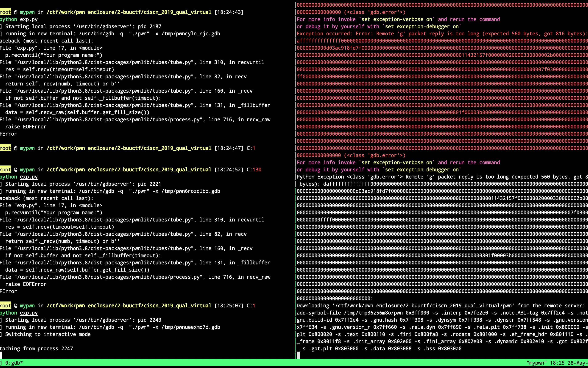This screenshot has height=368, width=588.
Task: Click the tmux window label '0:gdb*'
Action: point(14,363)
